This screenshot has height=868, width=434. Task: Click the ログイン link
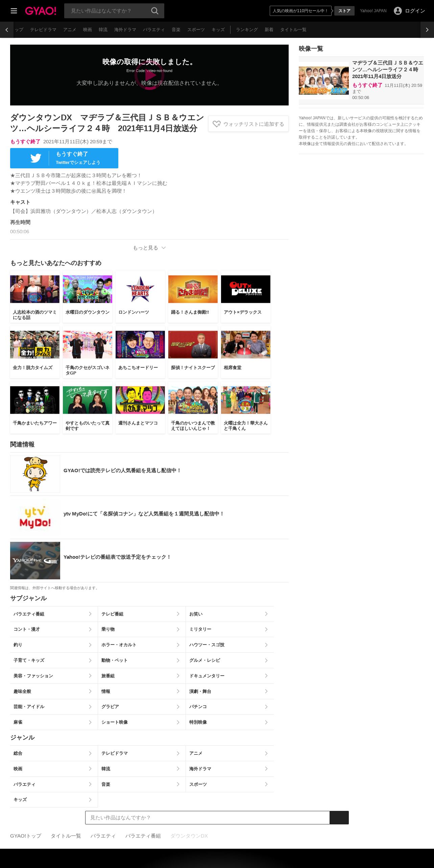pos(415,11)
